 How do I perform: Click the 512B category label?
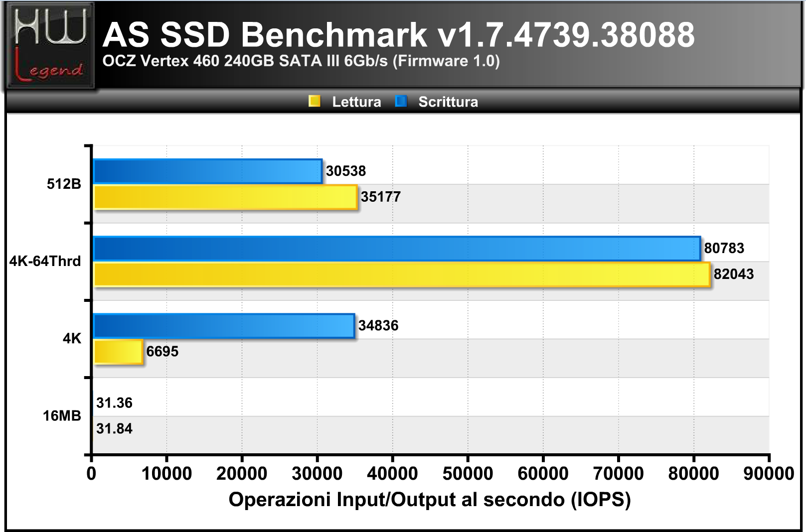coord(64,184)
